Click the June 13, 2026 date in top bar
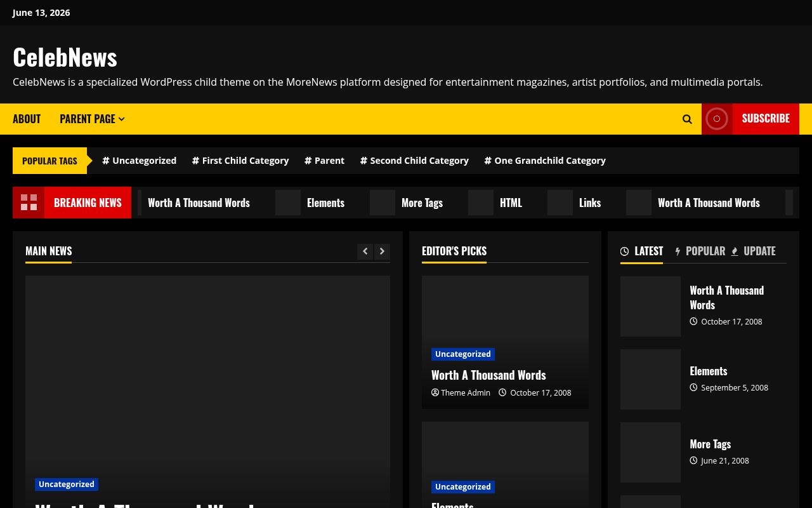The image size is (812, 508). (x=41, y=13)
